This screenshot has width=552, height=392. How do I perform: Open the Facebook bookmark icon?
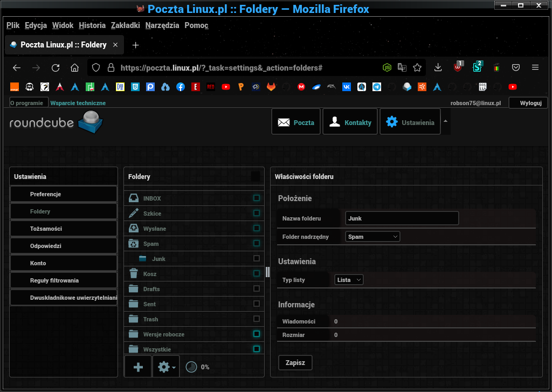(x=181, y=87)
